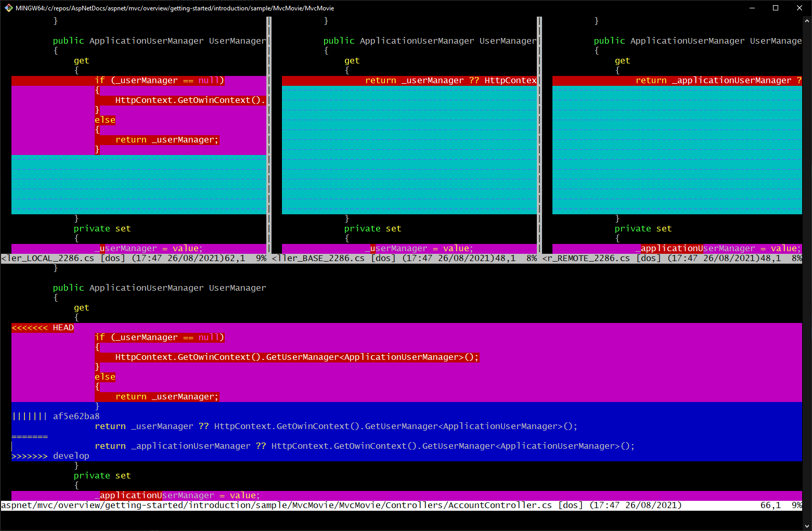The height and width of the screenshot is (531, 812).
Task: Click the private set keyword in LOCAL pane
Action: [x=102, y=228]
